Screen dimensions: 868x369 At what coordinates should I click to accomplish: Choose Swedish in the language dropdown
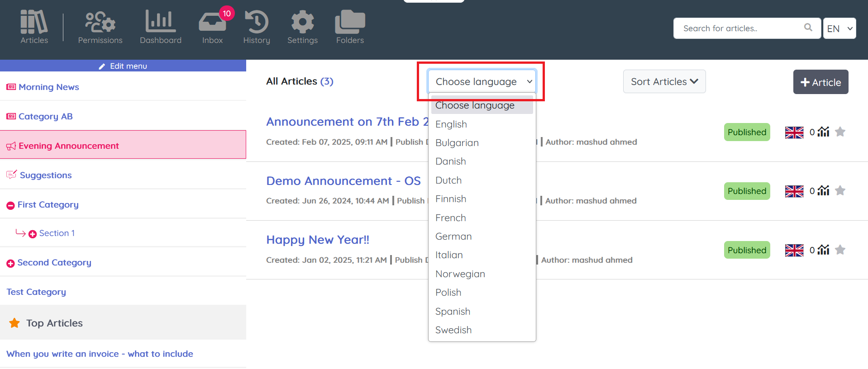[x=453, y=330]
